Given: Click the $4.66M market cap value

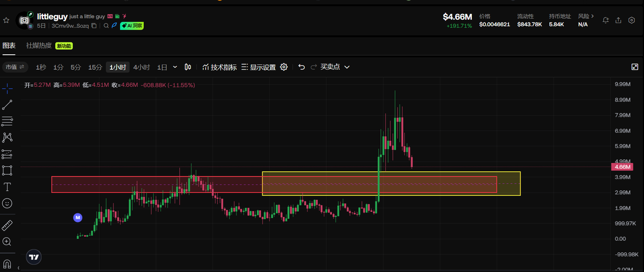Looking at the screenshot, I should point(457,17).
